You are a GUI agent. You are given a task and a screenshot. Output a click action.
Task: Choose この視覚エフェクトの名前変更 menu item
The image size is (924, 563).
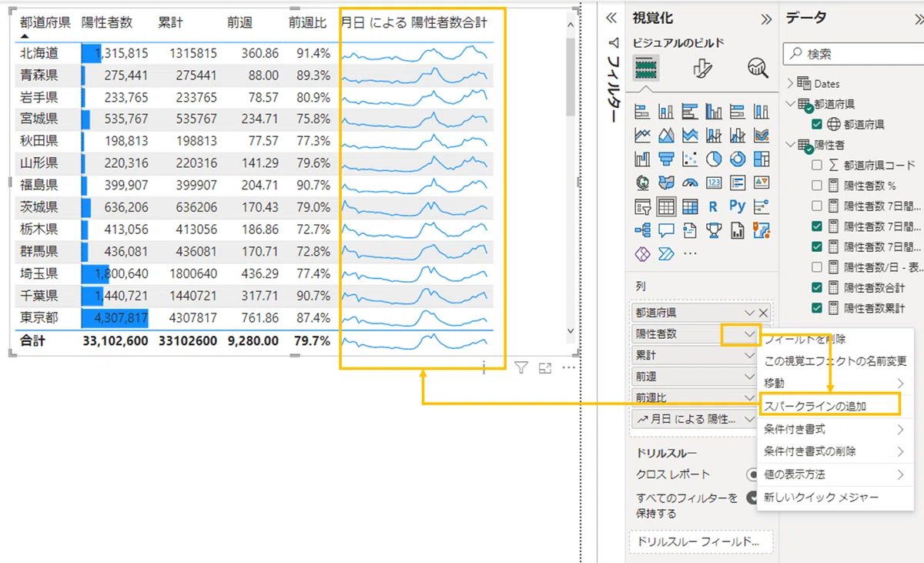point(837,360)
